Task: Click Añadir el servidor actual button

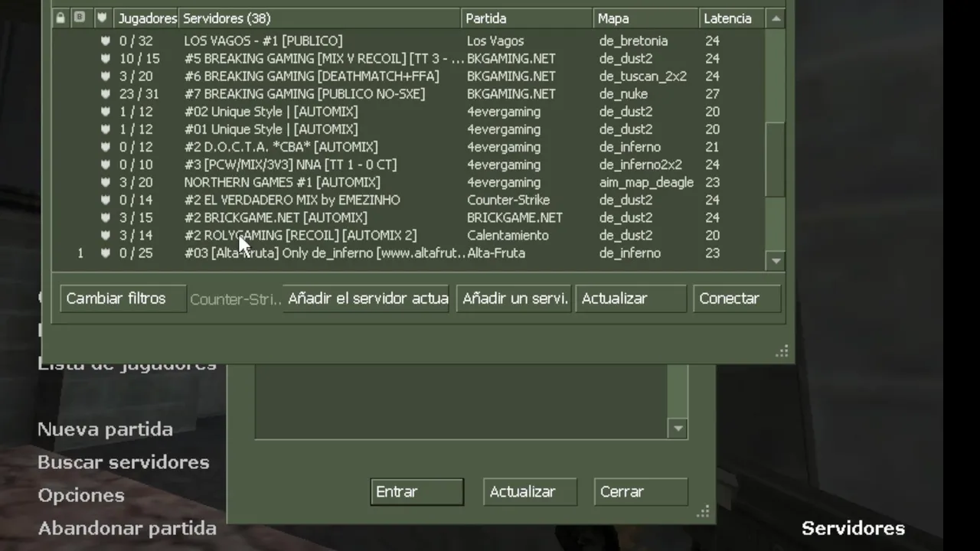Action: click(x=366, y=298)
